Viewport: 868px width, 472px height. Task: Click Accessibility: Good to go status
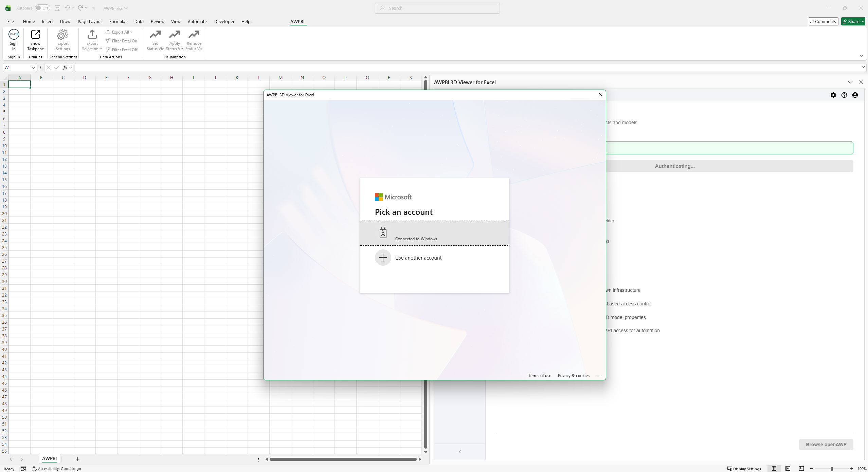[56, 469]
